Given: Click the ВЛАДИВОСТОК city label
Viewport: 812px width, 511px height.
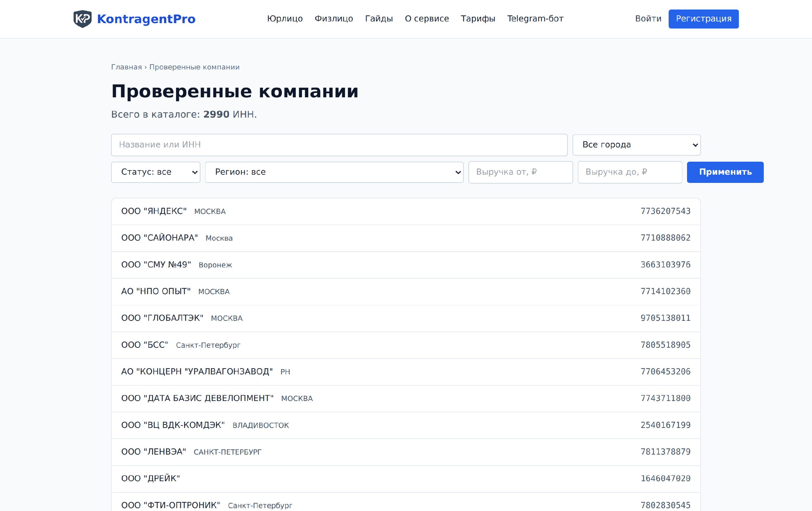Looking at the screenshot, I should coord(261,426).
